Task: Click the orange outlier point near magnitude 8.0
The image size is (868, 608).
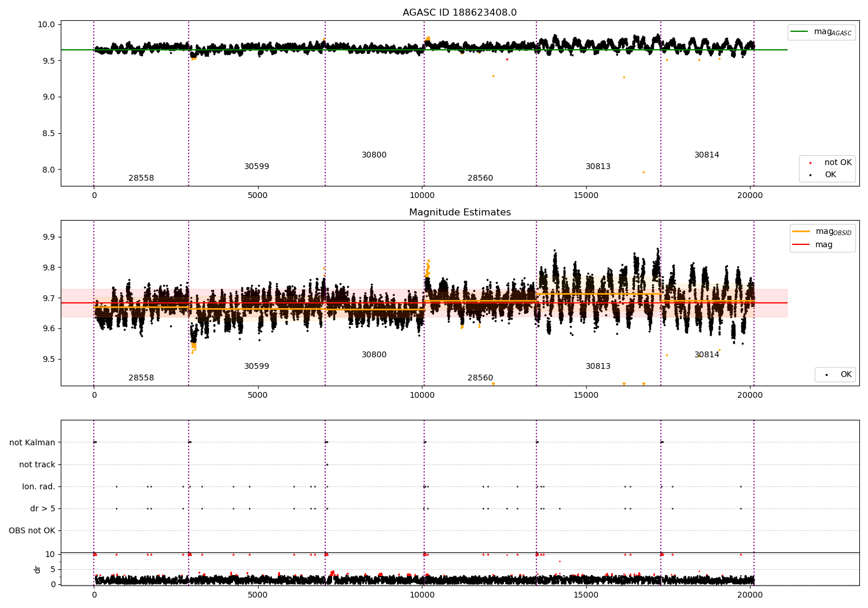Action: pyautogui.click(x=643, y=172)
